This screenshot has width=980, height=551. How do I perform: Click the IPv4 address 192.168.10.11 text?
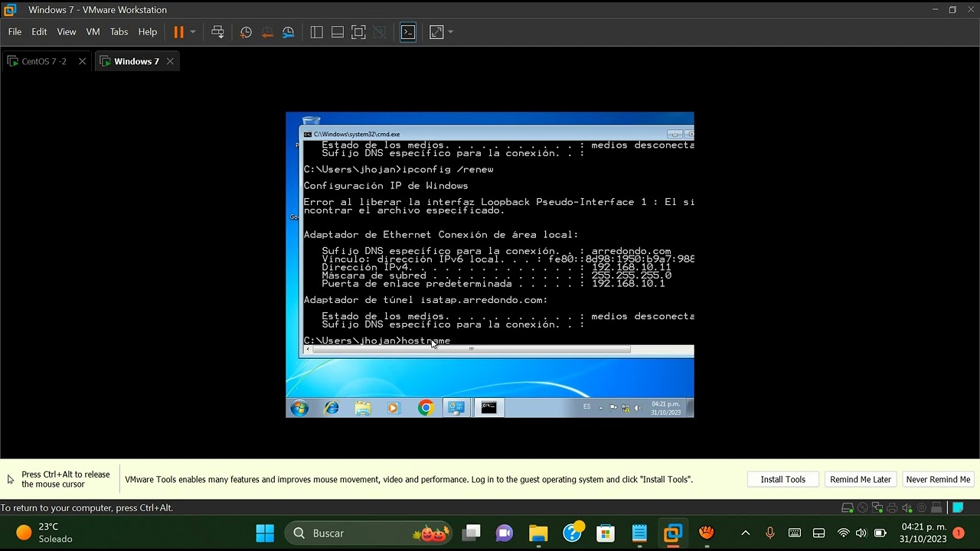tap(632, 267)
